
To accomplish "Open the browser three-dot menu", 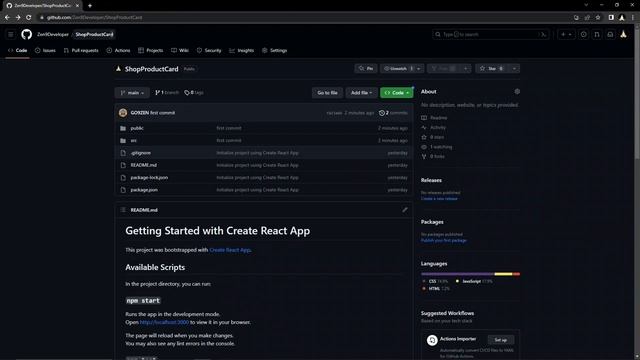I will coord(633,18).
